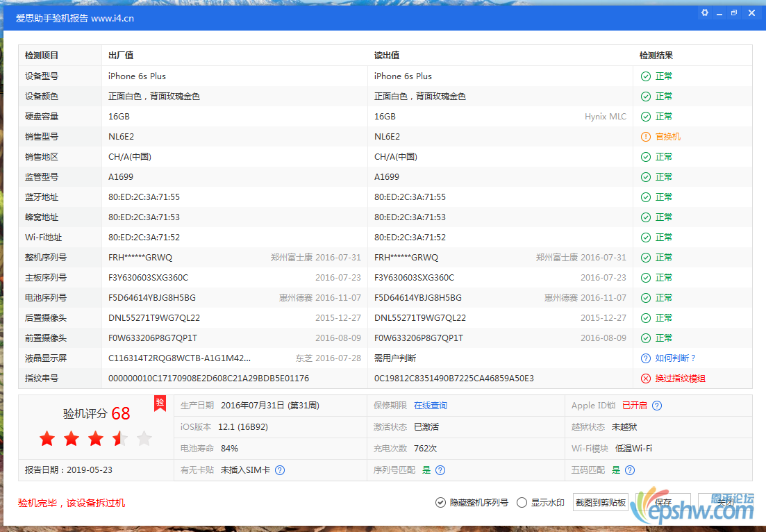Click read value 蓝牙地址 80:ED:2C:3A:71:55

coord(410,197)
